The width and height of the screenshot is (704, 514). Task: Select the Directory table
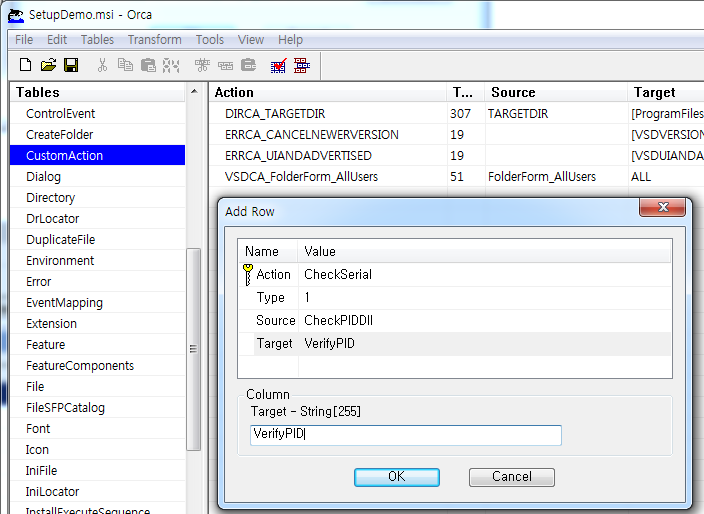click(x=97, y=198)
